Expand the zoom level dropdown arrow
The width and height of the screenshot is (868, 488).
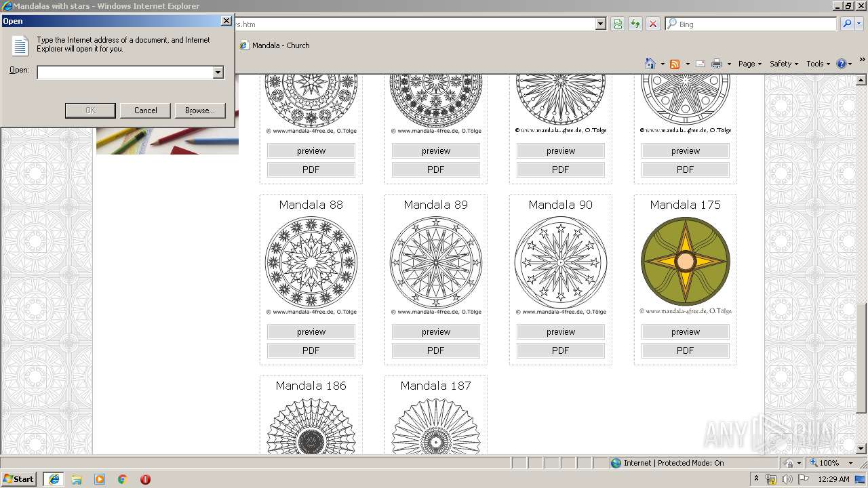click(x=850, y=463)
